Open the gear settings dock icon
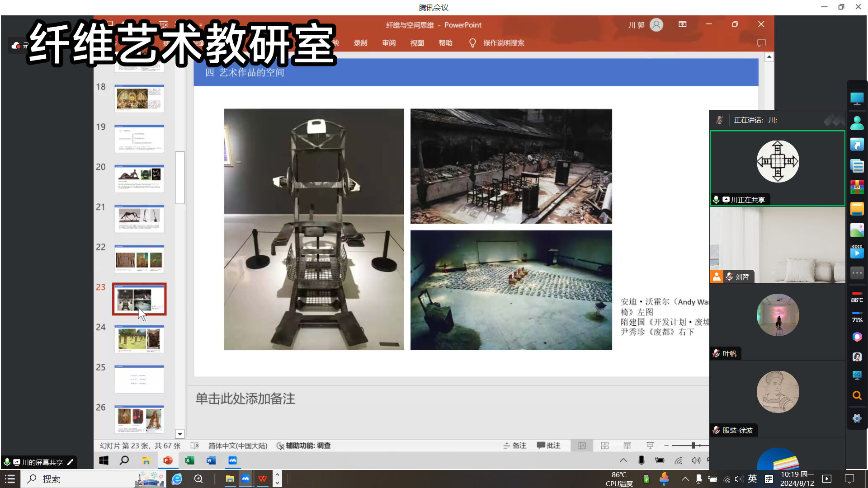This screenshot has width=868, height=488. (x=857, y=418)
